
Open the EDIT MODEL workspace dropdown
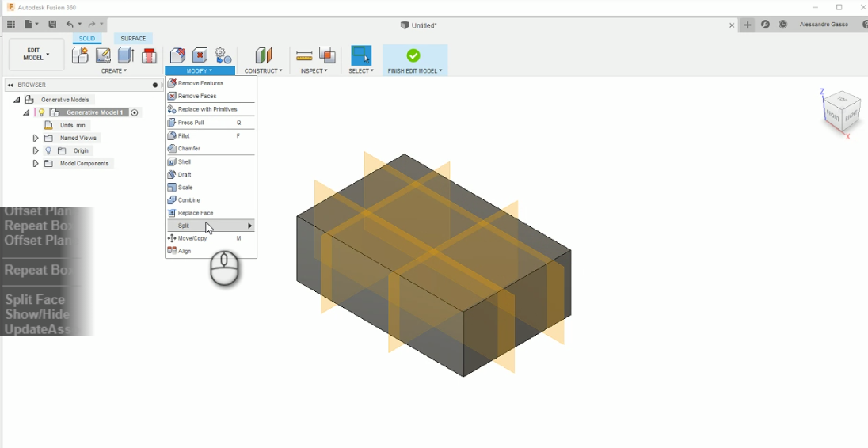click(x=36, y=54)
